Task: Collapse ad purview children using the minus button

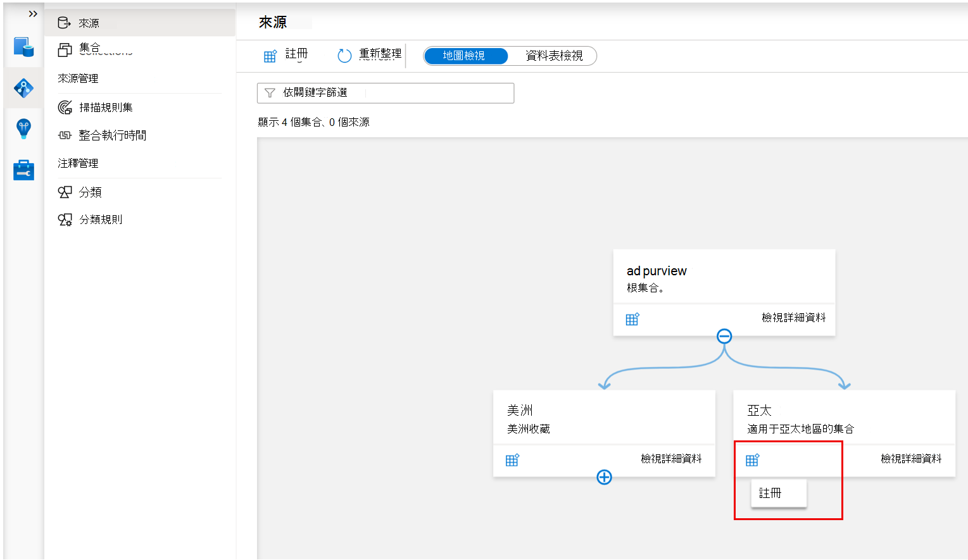Action: point(724,336)
